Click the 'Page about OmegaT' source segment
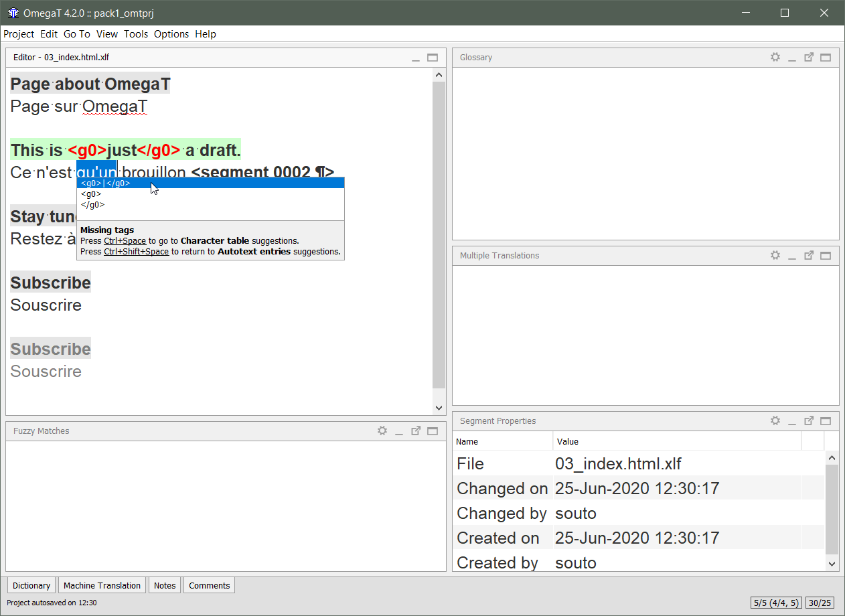 pos(90,84)
